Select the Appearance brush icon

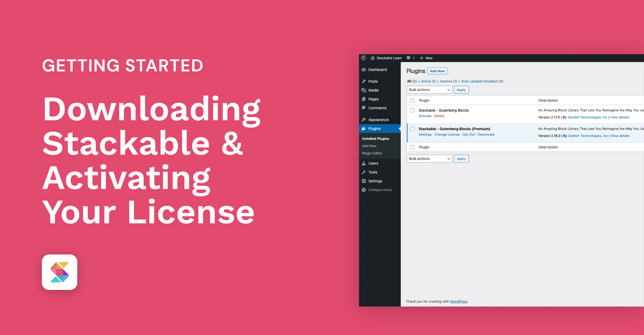(x=364, y=120)
